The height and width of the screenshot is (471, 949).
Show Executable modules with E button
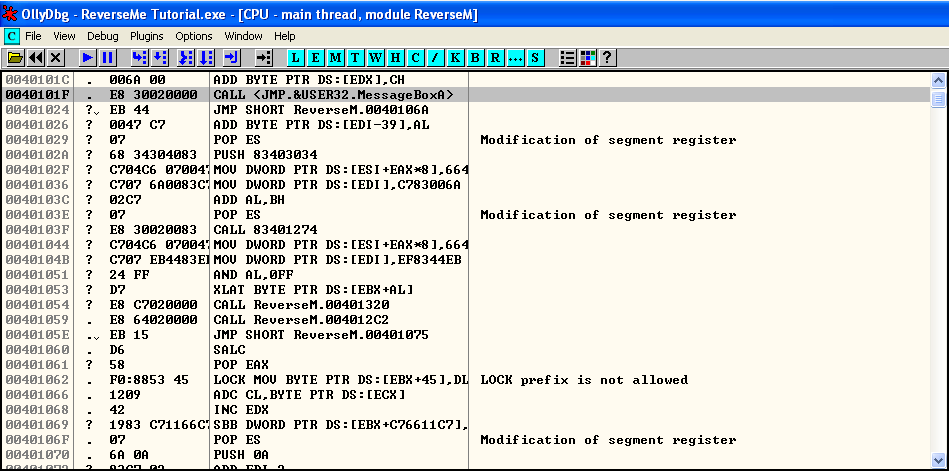coord(315,58)
